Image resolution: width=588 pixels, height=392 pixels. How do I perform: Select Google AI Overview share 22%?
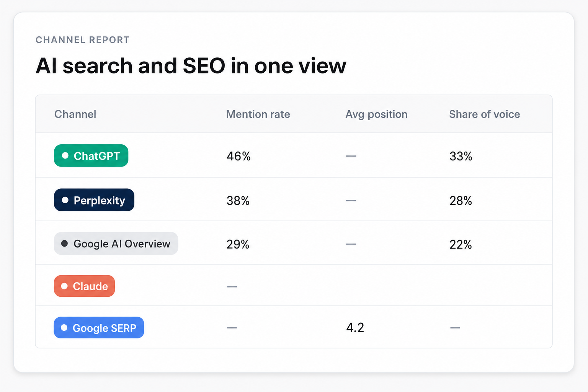461,244
